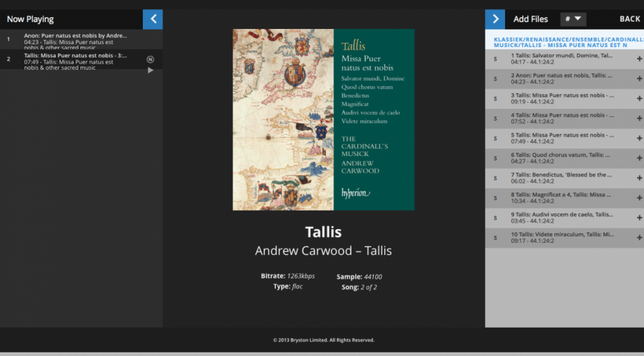Select file row 2 Anon: Puer natus est nobis
The image size is (644, 356).
coord(564,79)
